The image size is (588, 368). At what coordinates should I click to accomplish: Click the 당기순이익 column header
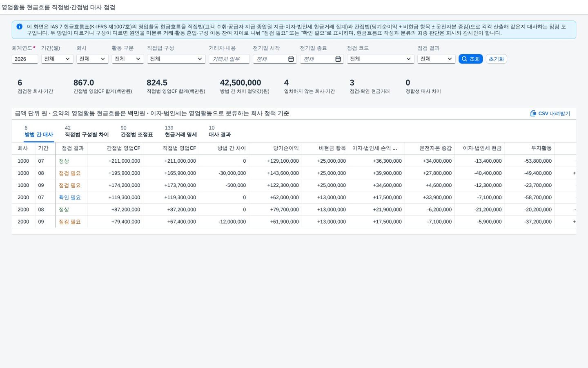pyautogui.click(x=275, y=148)
